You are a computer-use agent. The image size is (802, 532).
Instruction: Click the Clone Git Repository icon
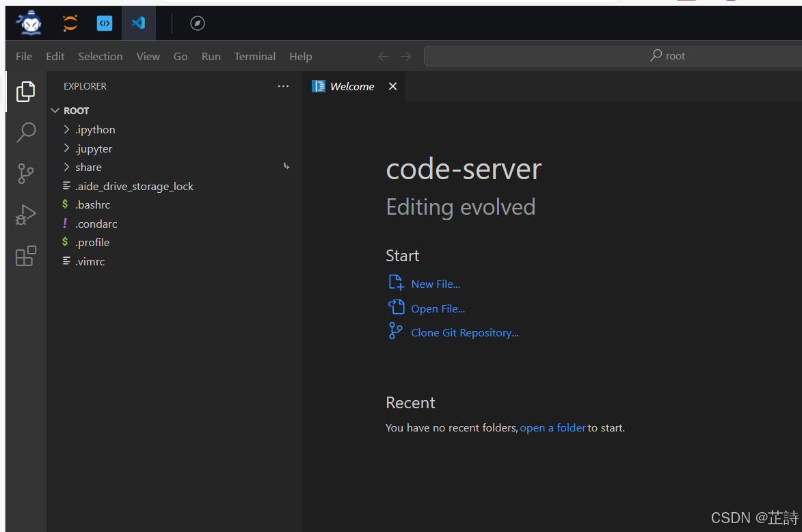[395, 331]
